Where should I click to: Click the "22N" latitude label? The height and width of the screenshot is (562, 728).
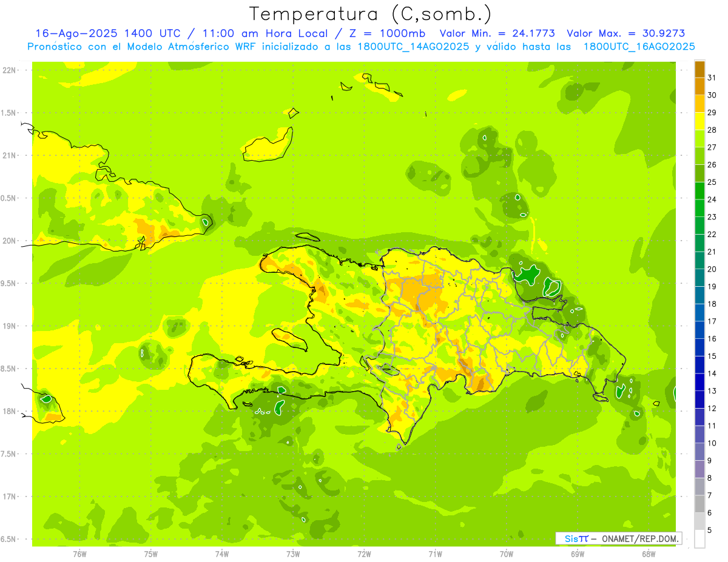(8, 70)
